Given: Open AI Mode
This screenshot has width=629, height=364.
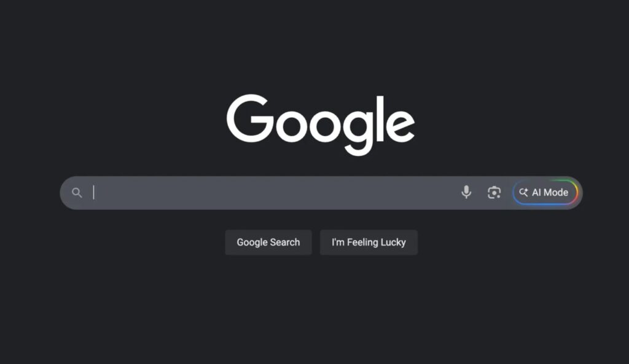Looking at the screenshot, I should coord(545,192).
